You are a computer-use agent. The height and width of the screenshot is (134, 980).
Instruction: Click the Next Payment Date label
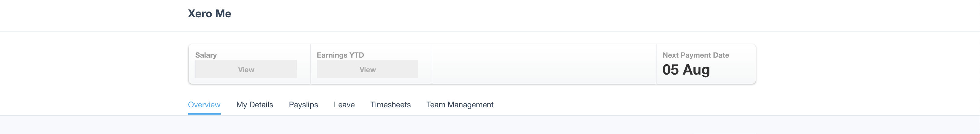(x=696, y=55)
